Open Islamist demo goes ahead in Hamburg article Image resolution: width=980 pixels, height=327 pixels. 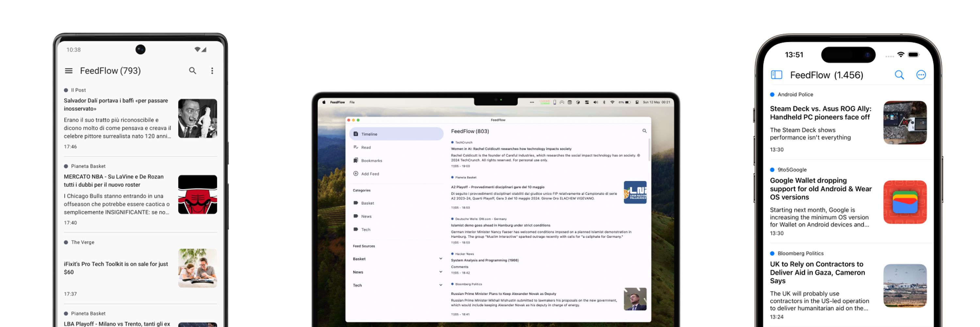click(548, 231)
